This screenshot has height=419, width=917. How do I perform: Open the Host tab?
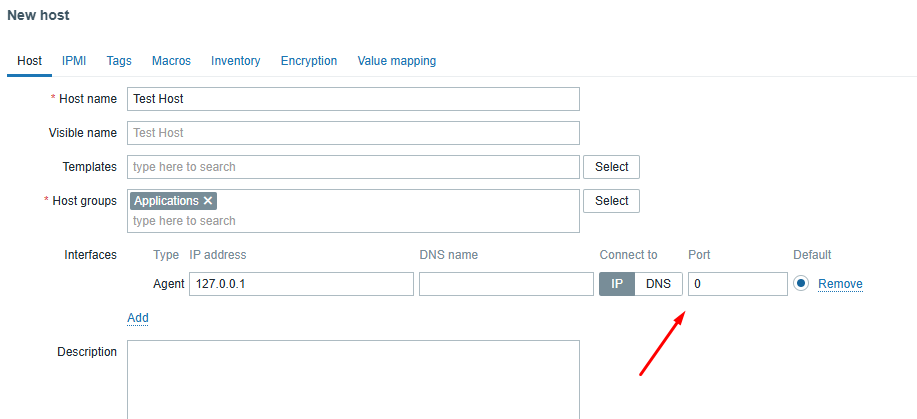30,61
